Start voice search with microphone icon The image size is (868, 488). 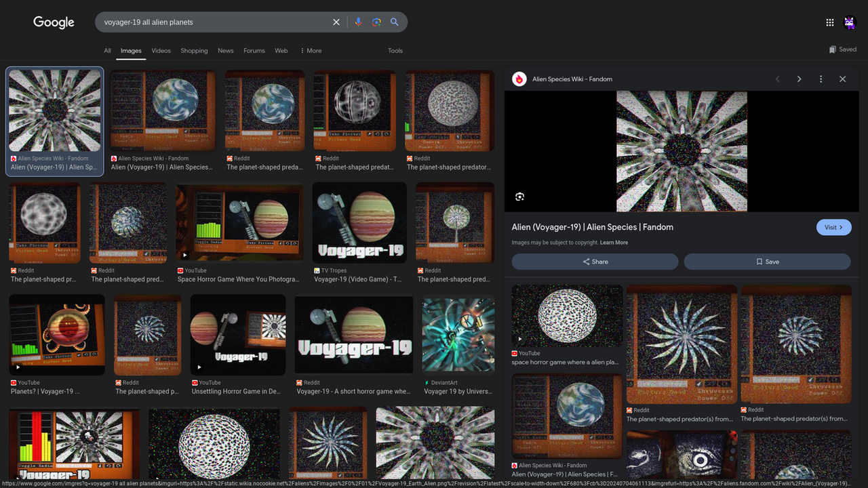point(358,22)
